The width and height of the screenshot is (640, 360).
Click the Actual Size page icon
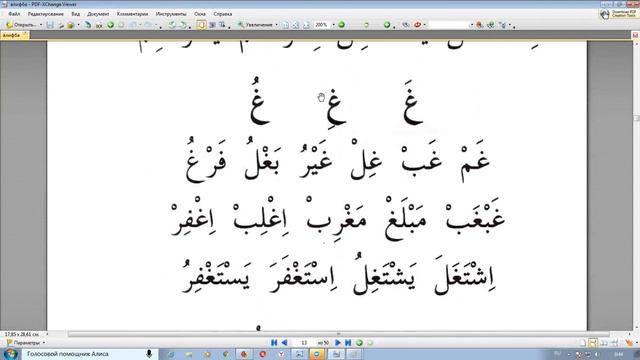(285, 25)
